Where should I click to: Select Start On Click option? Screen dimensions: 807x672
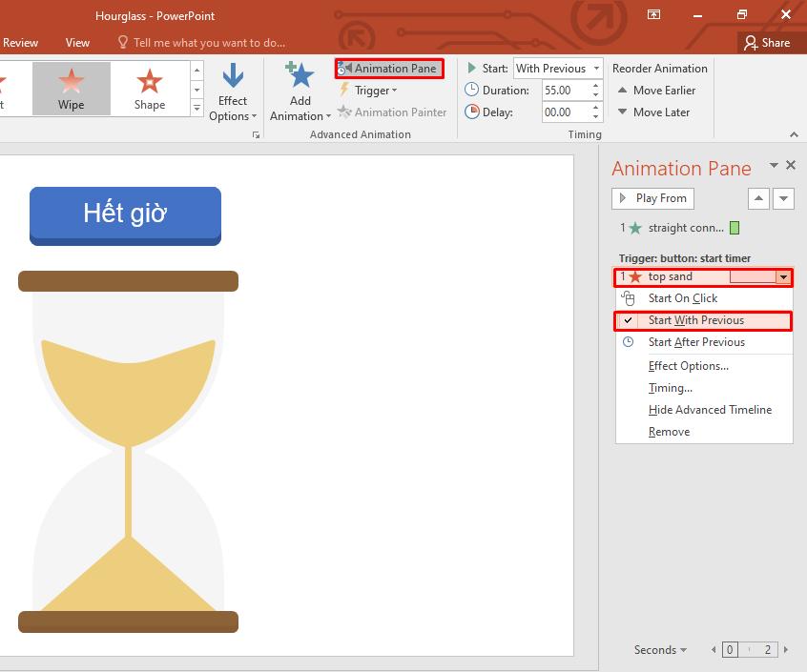point(683,298)
